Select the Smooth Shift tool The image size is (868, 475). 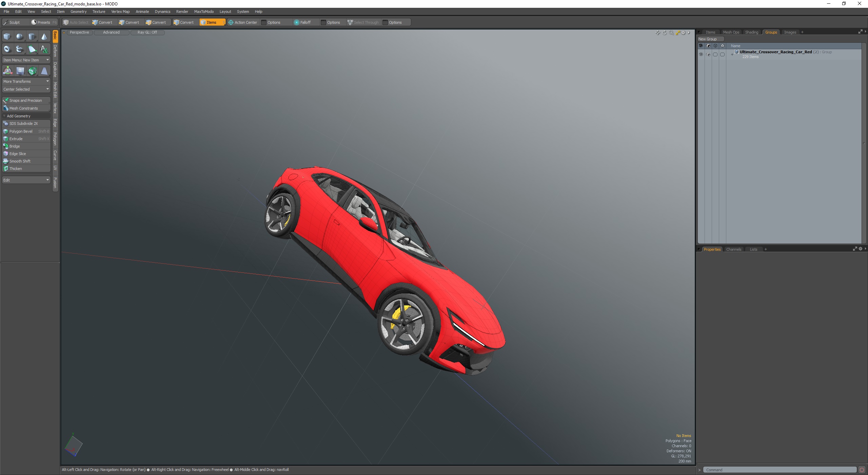[26, 161]
